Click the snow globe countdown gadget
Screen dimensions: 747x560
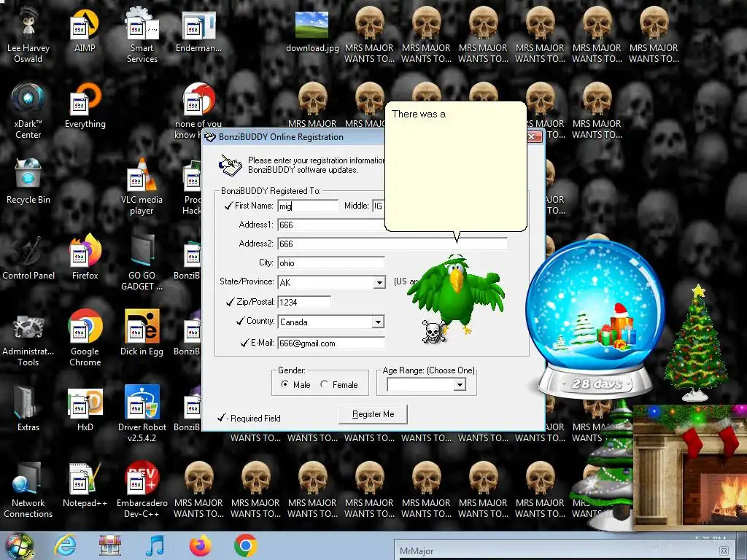[595, 318]
